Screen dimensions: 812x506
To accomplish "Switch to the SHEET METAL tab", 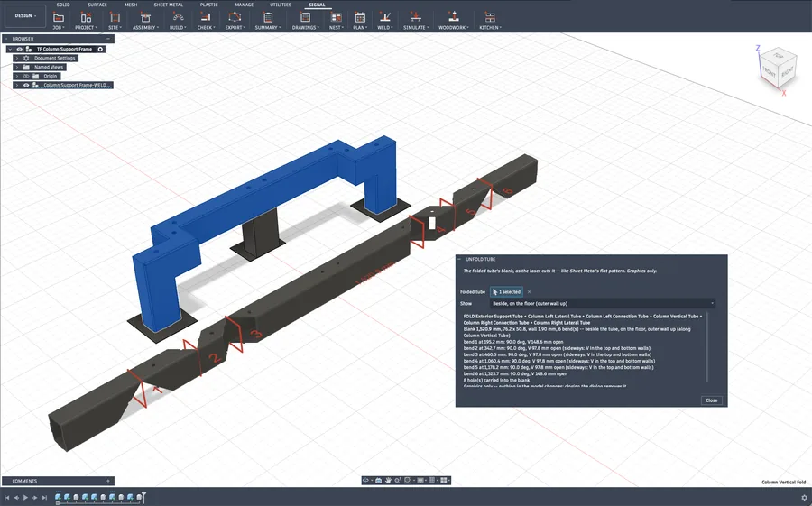I will point(169,5).
